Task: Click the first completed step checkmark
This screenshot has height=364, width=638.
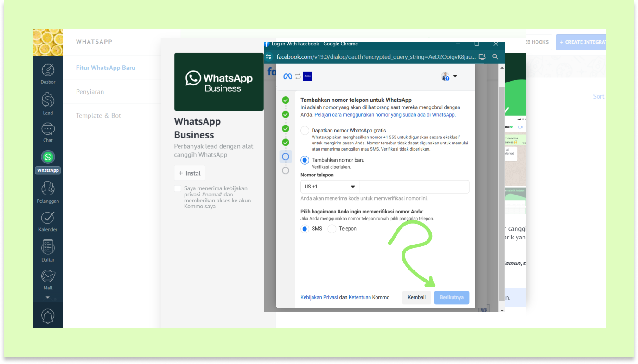Action: point(286,100)
